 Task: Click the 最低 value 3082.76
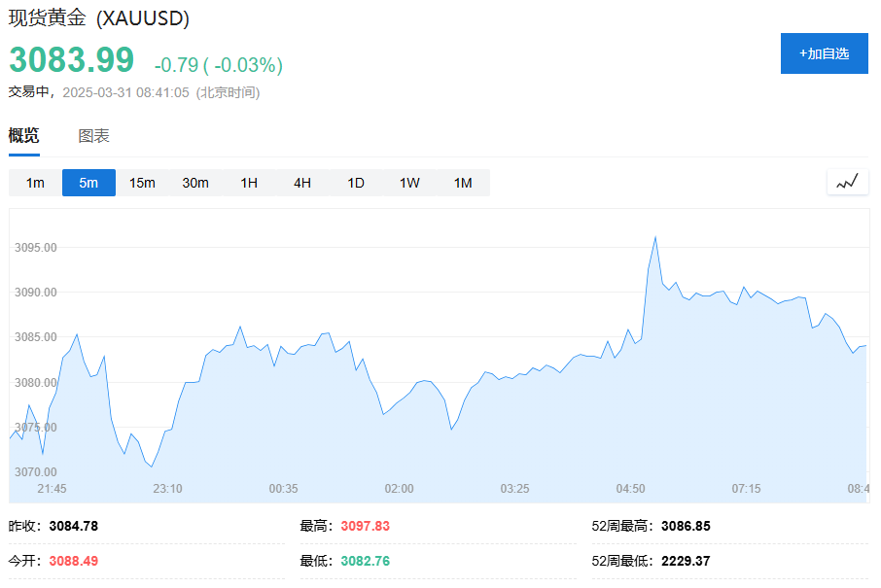(x=365, y=561)
